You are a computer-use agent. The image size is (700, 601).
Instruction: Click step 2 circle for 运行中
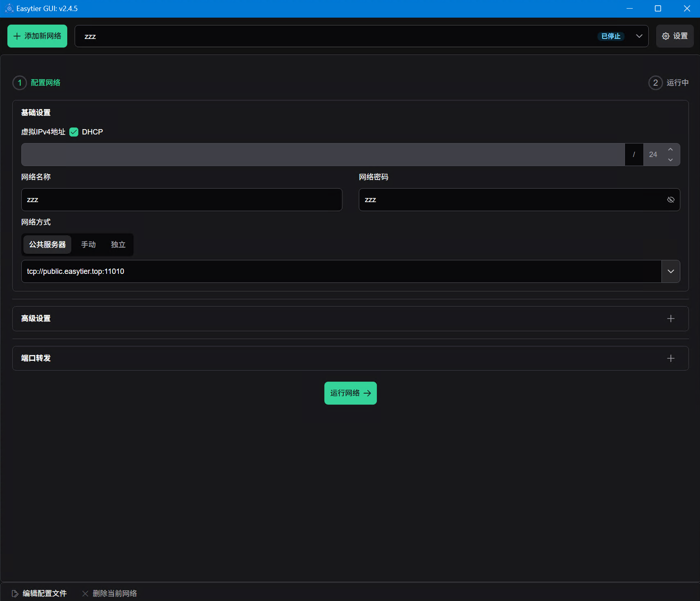[x=655, y=83]
